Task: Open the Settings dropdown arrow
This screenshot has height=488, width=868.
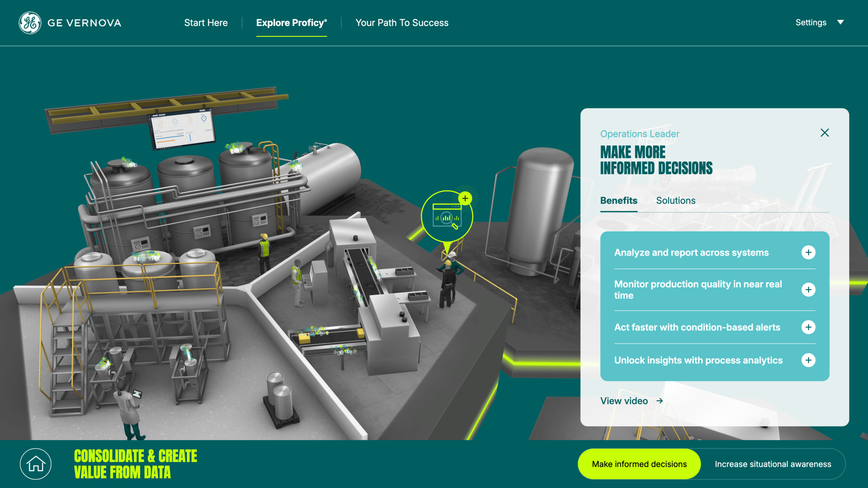Action: tap(841, 22)
